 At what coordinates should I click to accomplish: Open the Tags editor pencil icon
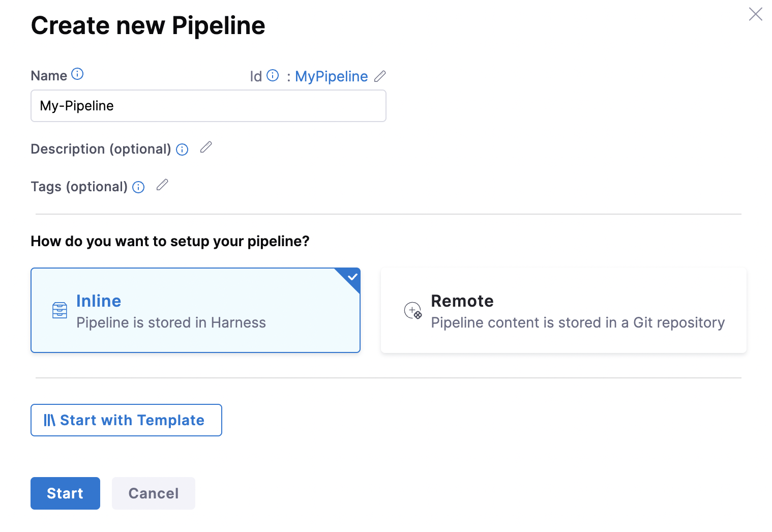[x=162, y=185]
